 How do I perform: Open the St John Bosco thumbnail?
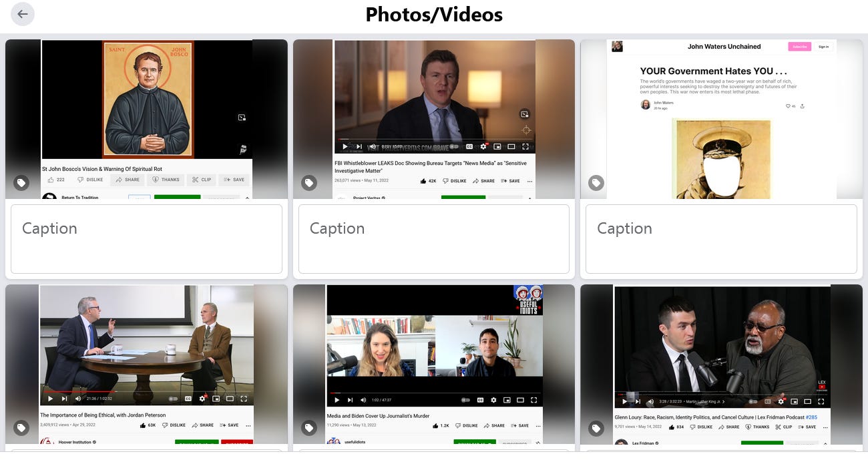146,119
